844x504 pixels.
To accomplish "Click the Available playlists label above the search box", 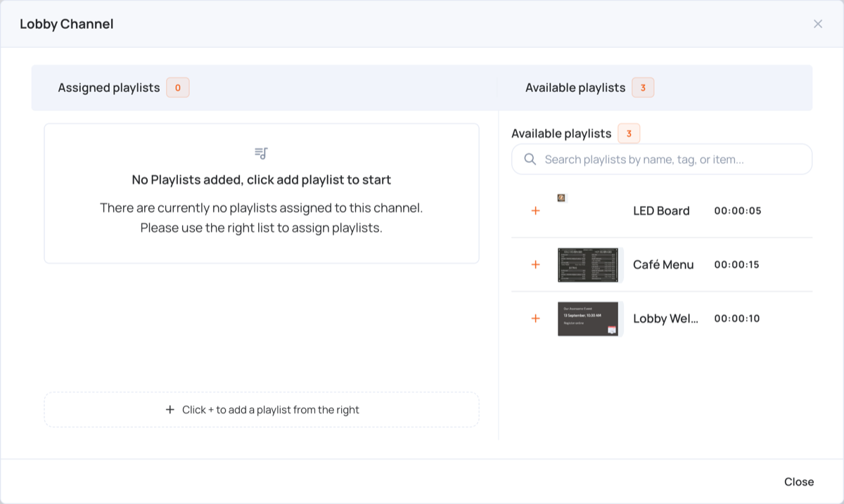I will click(x=561, y=134).
